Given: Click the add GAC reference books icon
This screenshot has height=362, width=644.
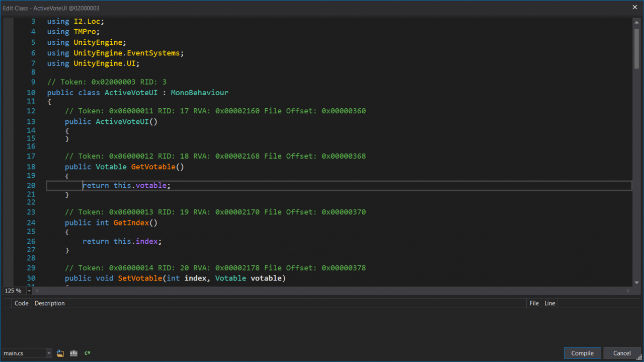Looking at the screenshot, I should coord(74,353).
